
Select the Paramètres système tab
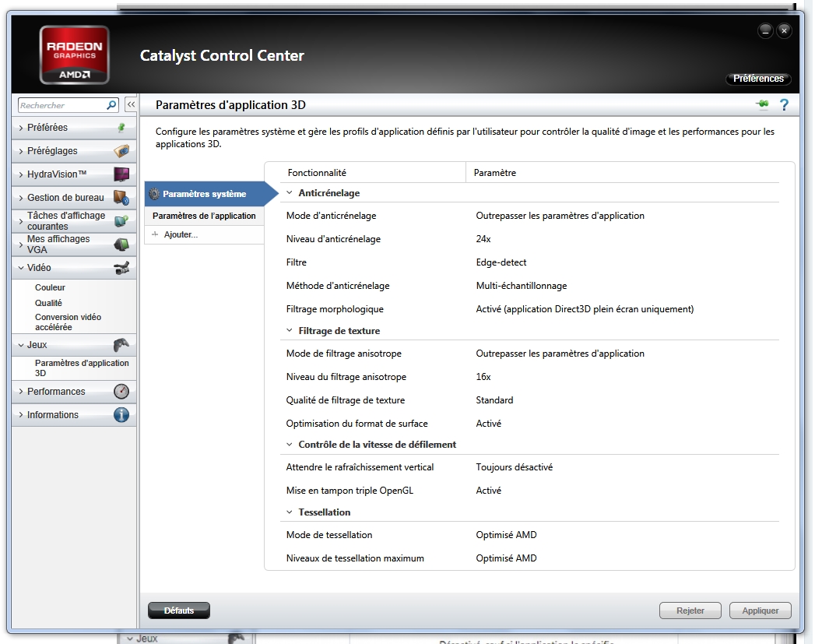tap(204, 194)
